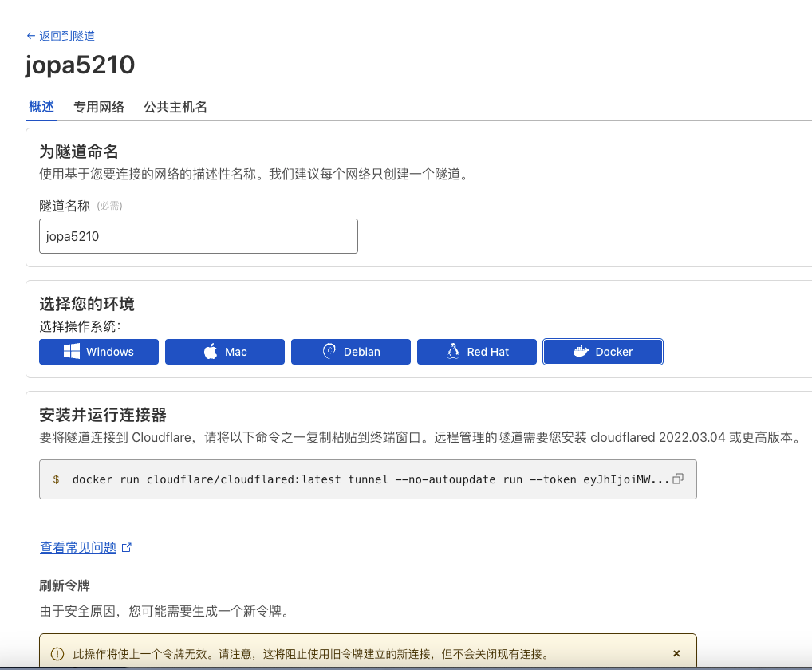Choose Red Hat as operating system

coord(477,352)
